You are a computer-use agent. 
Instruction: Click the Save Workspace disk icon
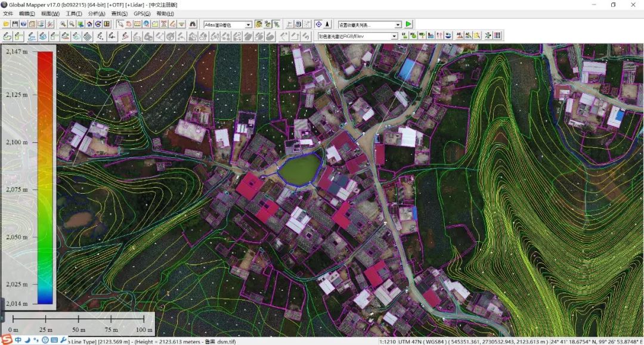coord(15,24)
